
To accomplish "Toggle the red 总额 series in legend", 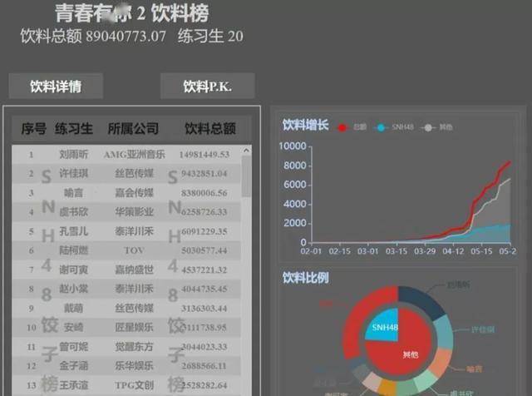I will (x=352, y=127).
